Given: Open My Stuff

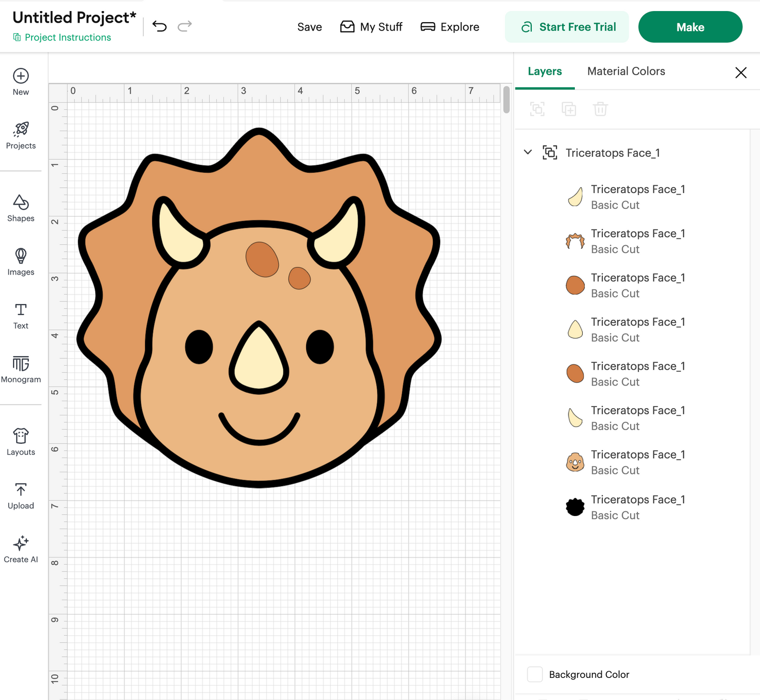Looking at the screenshot, I should [371, 27].
